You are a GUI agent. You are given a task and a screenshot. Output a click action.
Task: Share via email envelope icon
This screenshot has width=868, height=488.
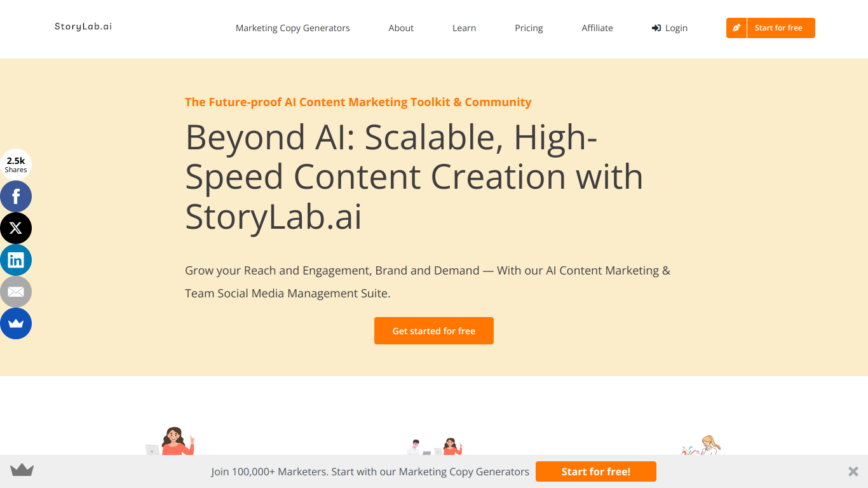[16, 292]
